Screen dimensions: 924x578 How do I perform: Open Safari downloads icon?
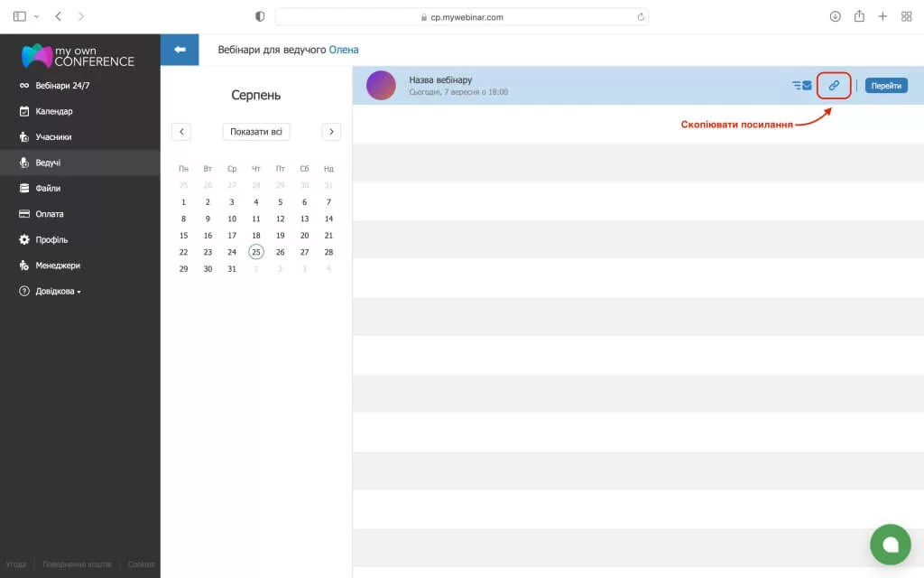point(835,16)
